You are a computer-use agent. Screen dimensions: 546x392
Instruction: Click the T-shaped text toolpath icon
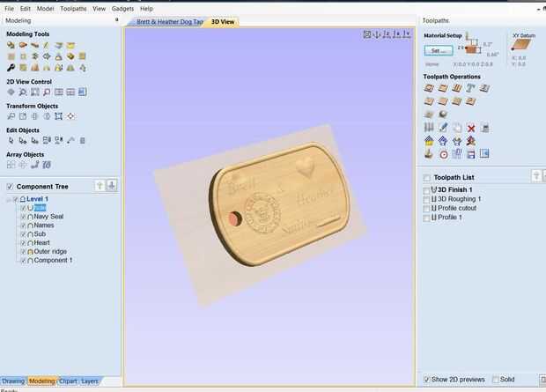coord(470,88)
